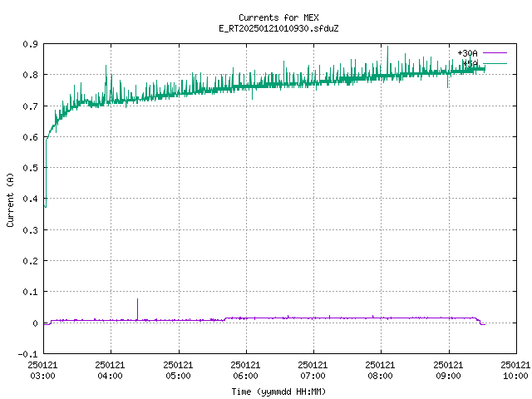Click the 0.3 y-axis tick label
This screenshot has width=532, height=399.
click(30, 230)
